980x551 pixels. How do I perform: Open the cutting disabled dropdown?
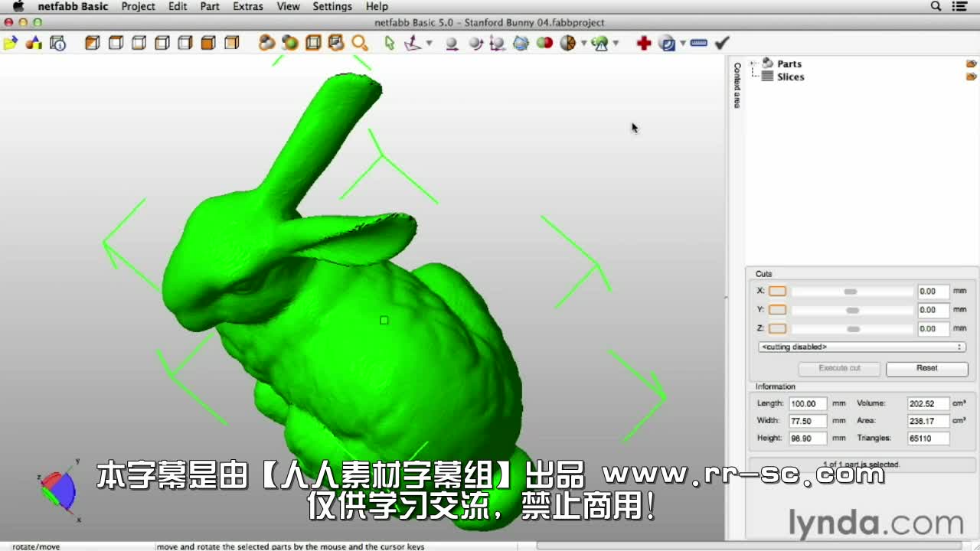click(861, 347)
